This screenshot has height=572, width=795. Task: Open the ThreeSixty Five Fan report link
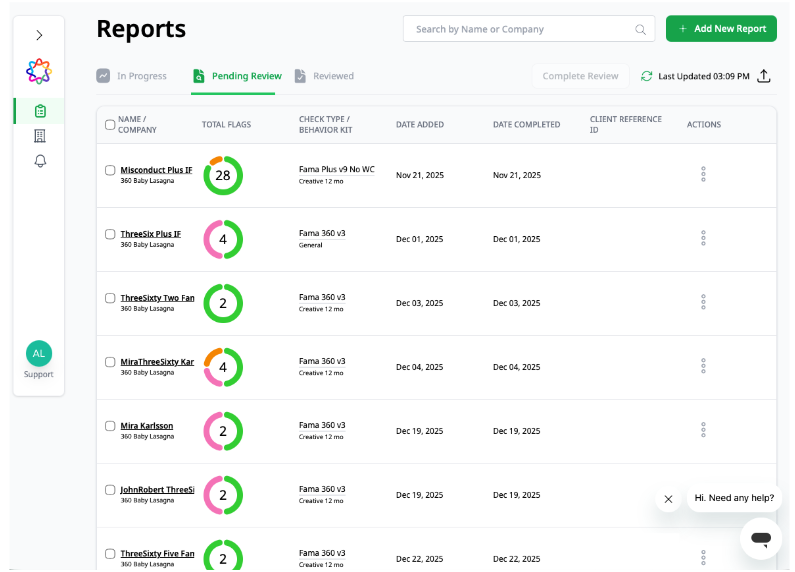[157, 553]
